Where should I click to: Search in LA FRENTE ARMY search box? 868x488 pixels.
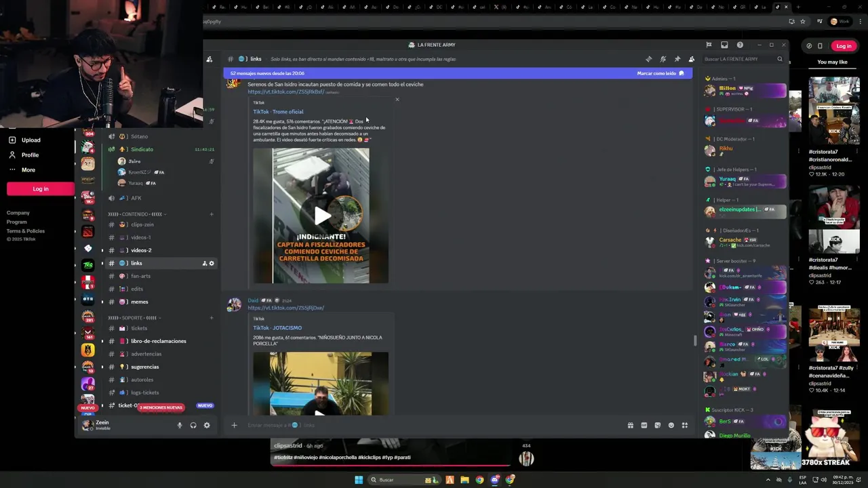pyautogui.click(x=743, y=59)
